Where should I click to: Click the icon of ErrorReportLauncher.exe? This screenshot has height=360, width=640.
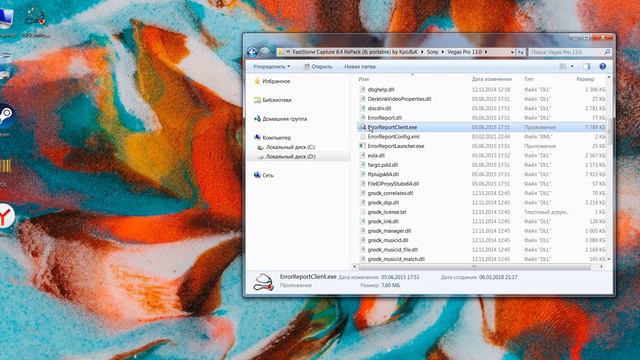click(362, 146)
